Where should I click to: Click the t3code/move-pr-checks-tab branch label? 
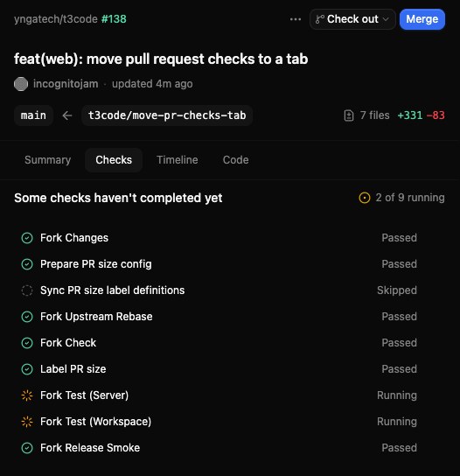(x=167, y=115)
